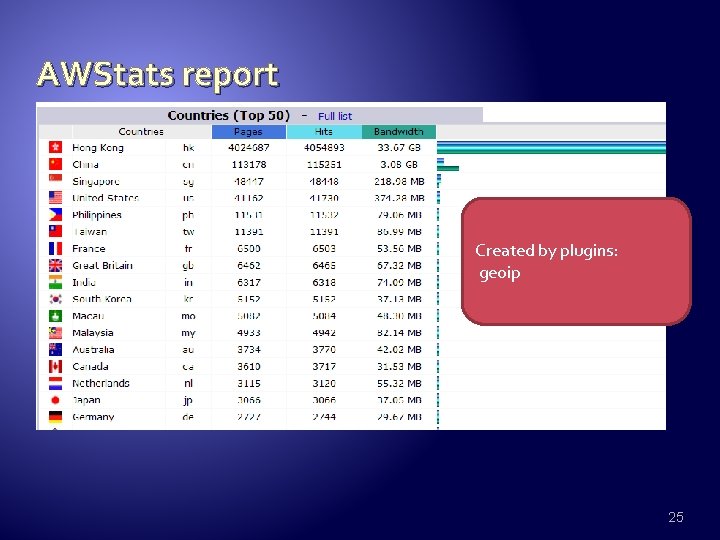
Task: Click the China bar graph
Action: point(448,164)
